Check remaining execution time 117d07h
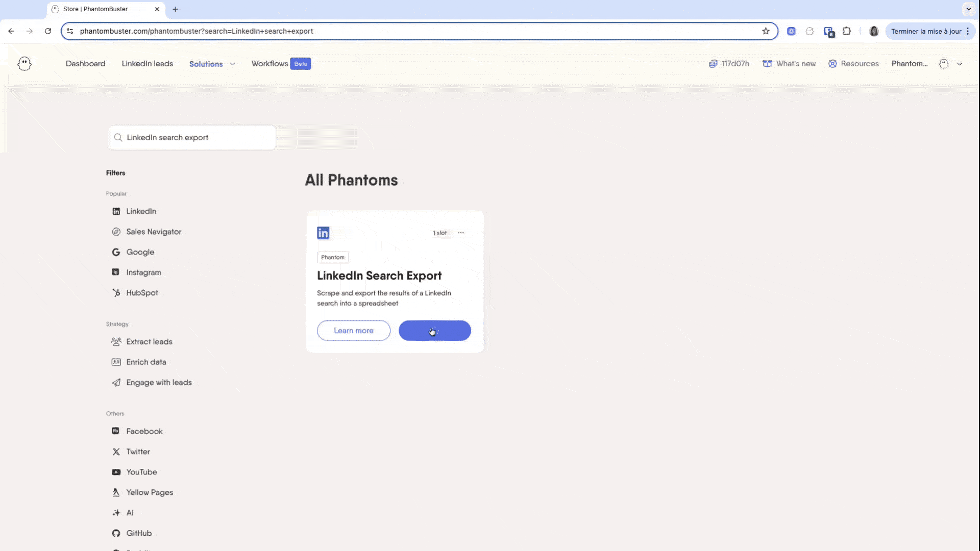 (729, 64)
